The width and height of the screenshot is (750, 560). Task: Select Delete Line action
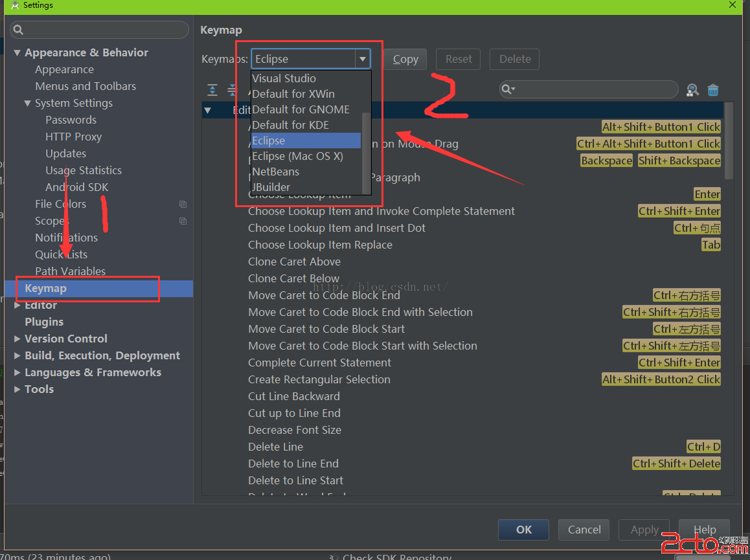275,447
